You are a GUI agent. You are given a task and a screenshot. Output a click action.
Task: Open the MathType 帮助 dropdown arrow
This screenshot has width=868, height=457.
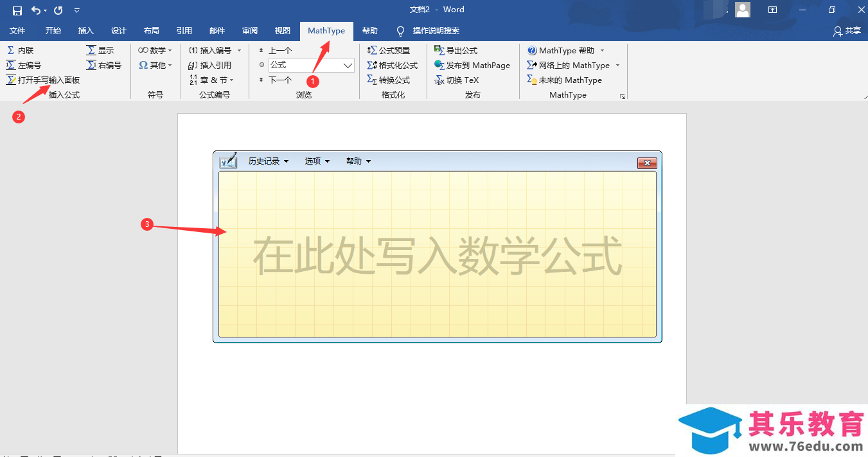click(x=602, y=50)
